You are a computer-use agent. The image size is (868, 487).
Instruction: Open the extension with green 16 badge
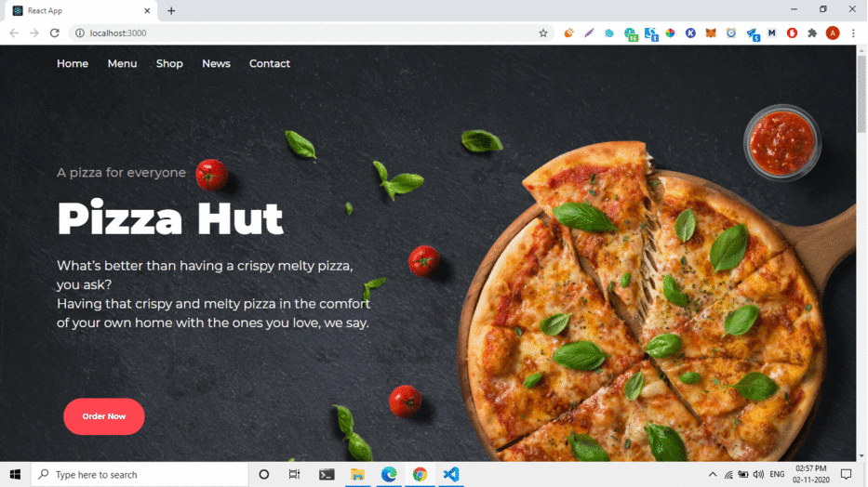(631, 34)
